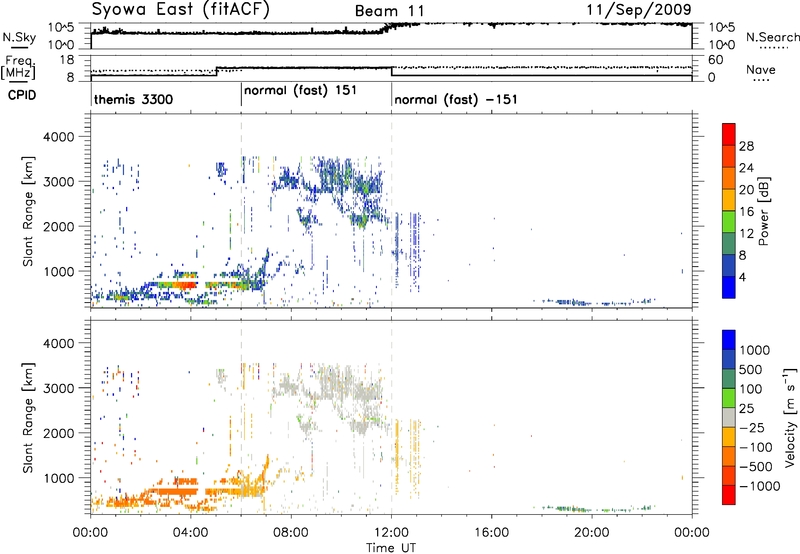Click the frequency step-up in the Freq. panel
This screenshot has height=554, width=800.
[217, 71]
